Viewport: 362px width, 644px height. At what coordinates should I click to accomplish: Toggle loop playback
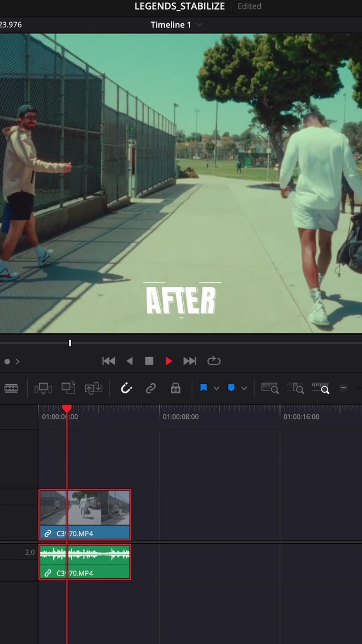[x=214, y=361]
